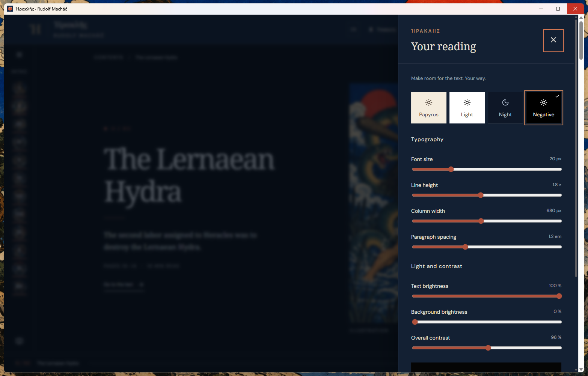Click the Paragraph spacing slider handle
Image resolution: width=588 pixels, height=376 pixels.
pos(465,247)
